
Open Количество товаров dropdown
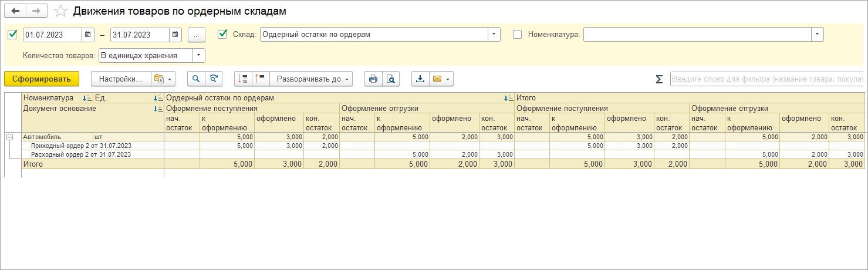coord(200,55)
